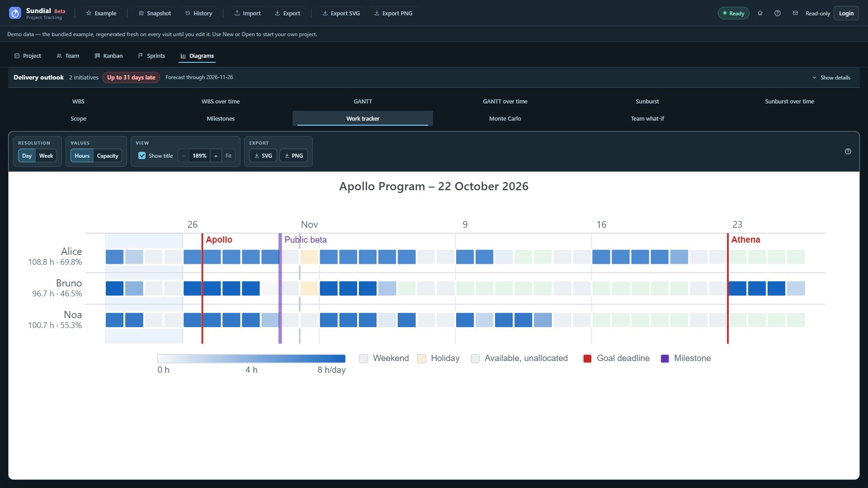Open the GANTT diagram

click(363, 101)
